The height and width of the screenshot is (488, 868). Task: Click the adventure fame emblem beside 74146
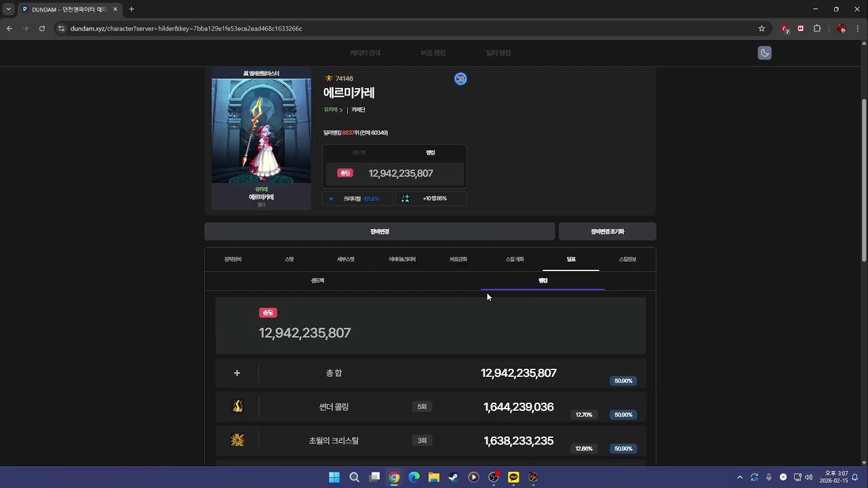tap(329, 79)
